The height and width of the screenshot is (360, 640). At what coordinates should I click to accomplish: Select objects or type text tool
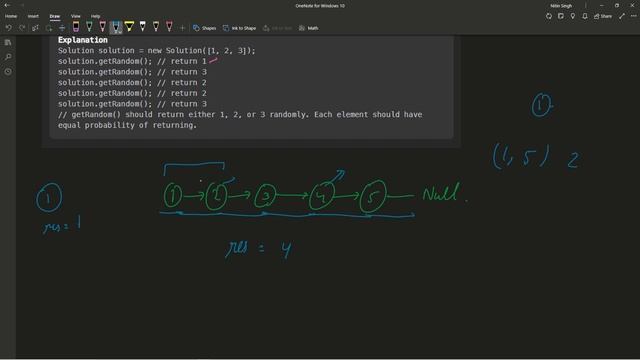(36, 28)
